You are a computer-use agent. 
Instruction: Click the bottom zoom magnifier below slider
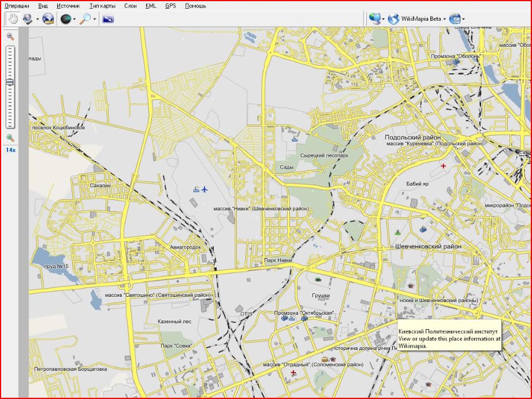tap(10, 137)
